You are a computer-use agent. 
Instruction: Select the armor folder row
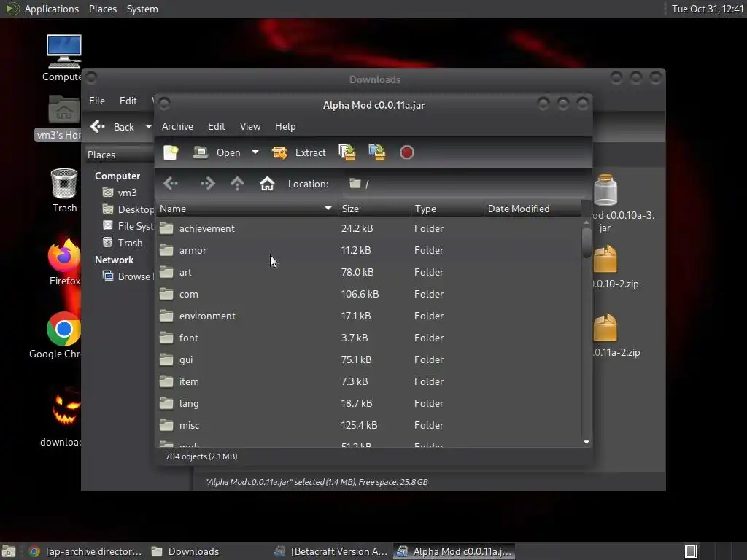coord(368,251)
